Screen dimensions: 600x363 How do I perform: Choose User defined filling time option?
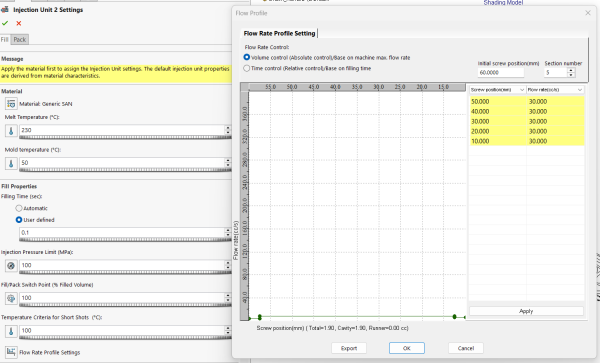point(19,220)
